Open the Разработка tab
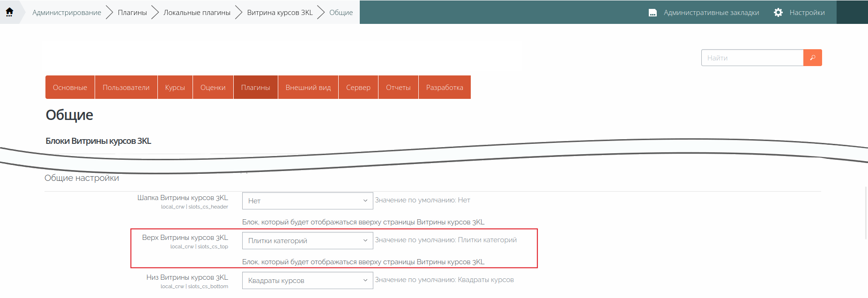 [444, 88]
